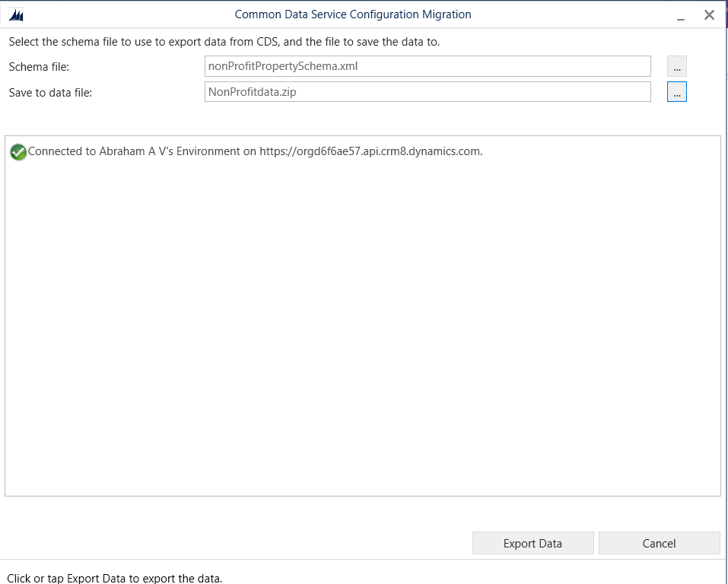Click the Export Data button
This screenshot has width=728, height=584.
click(532, 543)
